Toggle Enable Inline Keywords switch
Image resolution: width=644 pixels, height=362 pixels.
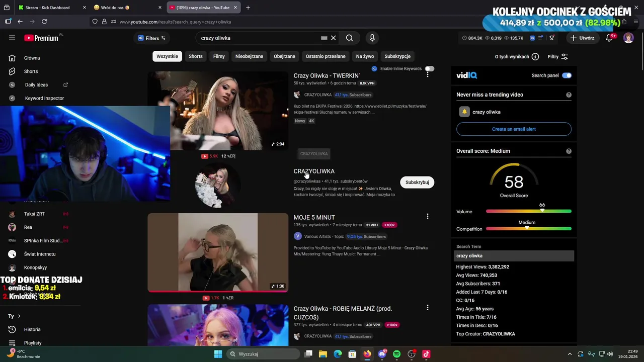tap(429, 68)
